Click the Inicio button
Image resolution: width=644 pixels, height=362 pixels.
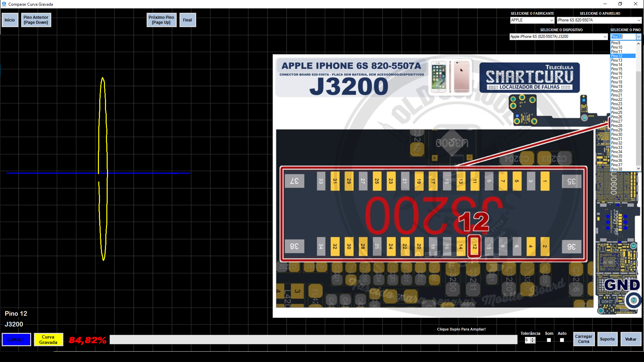tap(10, 20)
